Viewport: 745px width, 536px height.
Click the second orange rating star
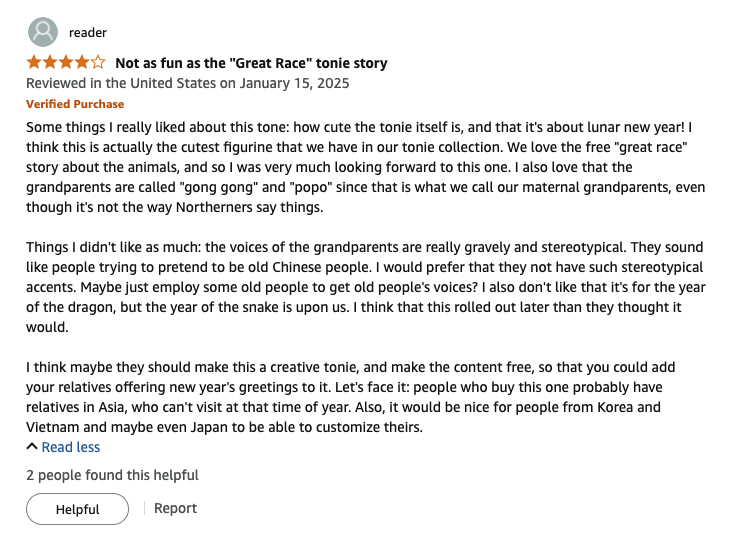(x=50, y=62)
